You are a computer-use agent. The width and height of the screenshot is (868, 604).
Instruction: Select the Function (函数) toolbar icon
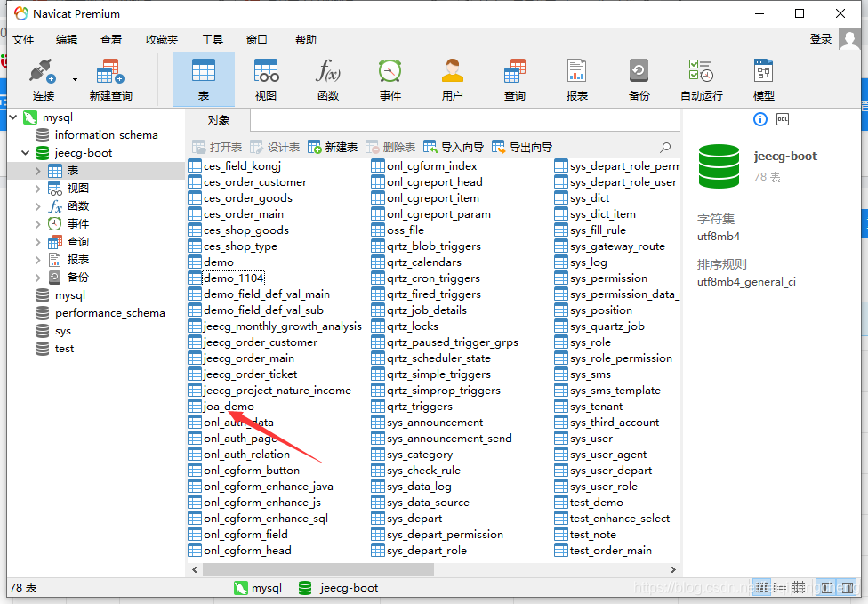[x=327, y=80]
